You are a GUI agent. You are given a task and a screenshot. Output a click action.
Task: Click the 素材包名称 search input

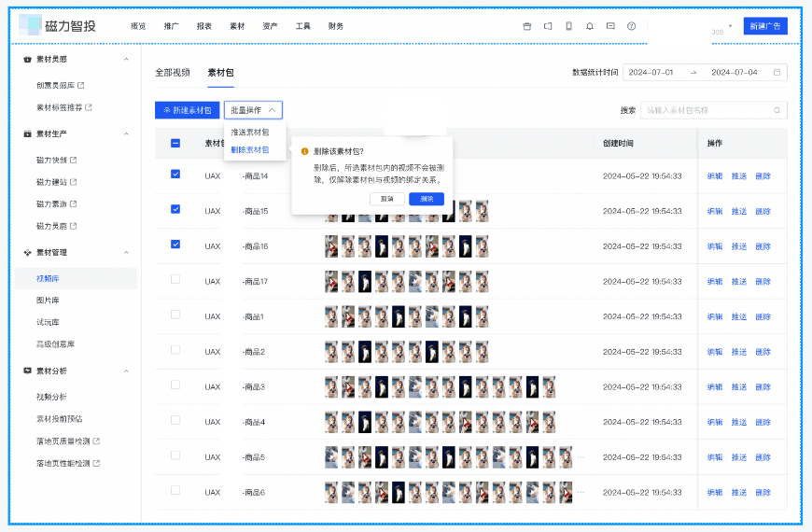coord(714,110)
